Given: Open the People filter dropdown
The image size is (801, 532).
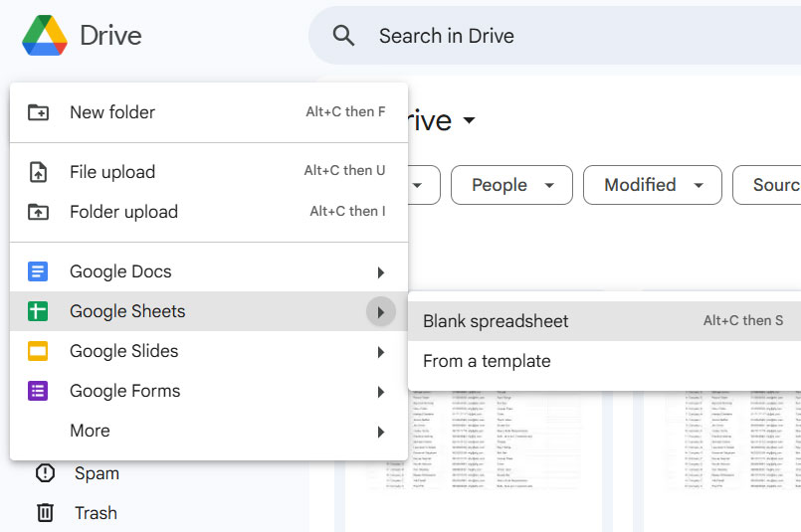Looking at the screenshot, I should pyautogui.click(x=511, y=185).
